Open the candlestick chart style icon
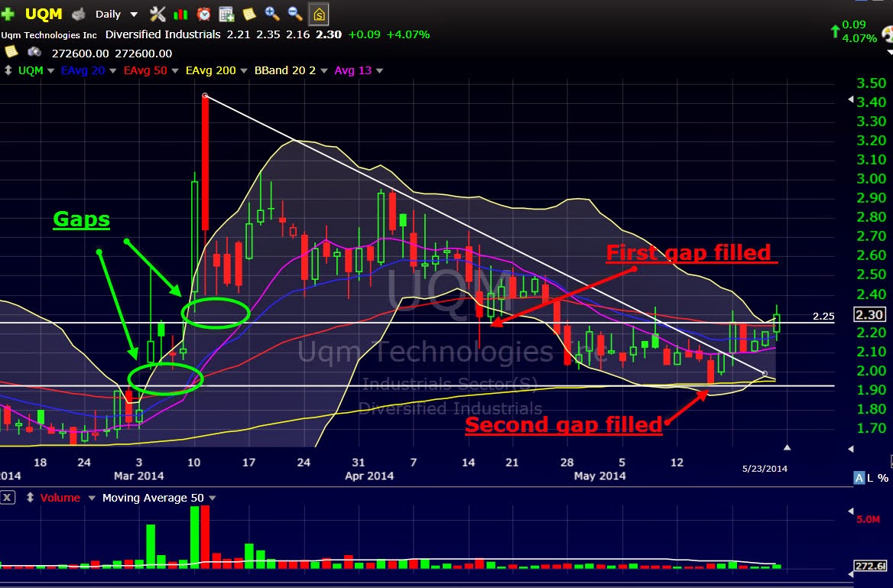 point(180,15)
